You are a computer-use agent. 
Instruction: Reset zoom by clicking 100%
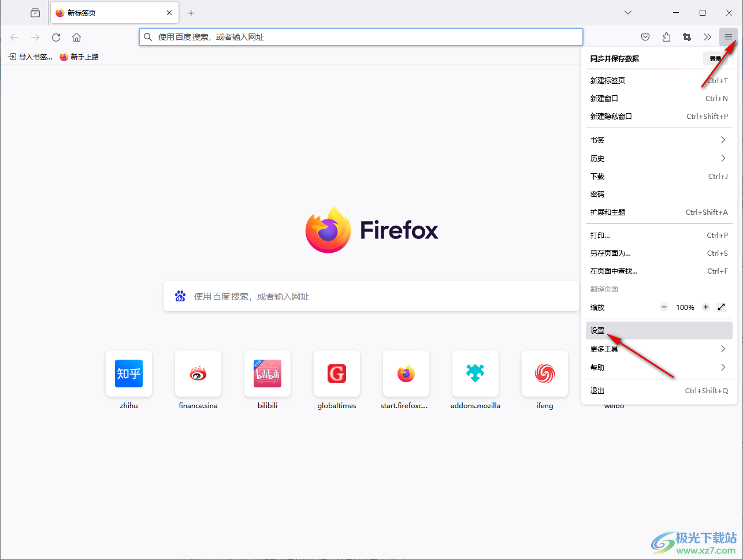(685, 308)
